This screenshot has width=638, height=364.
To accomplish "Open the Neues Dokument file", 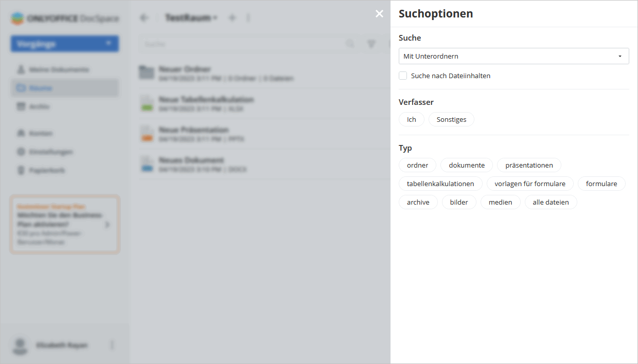I will (x=264, y=165).
